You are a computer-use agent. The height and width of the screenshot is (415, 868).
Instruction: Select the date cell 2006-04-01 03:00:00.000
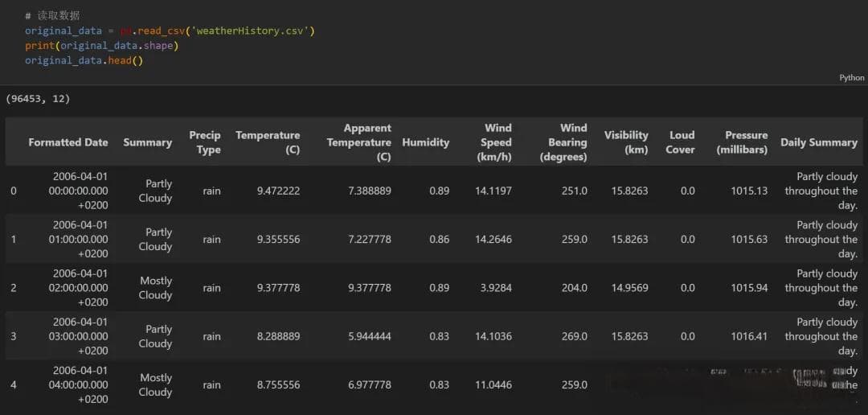coord(80,336)
